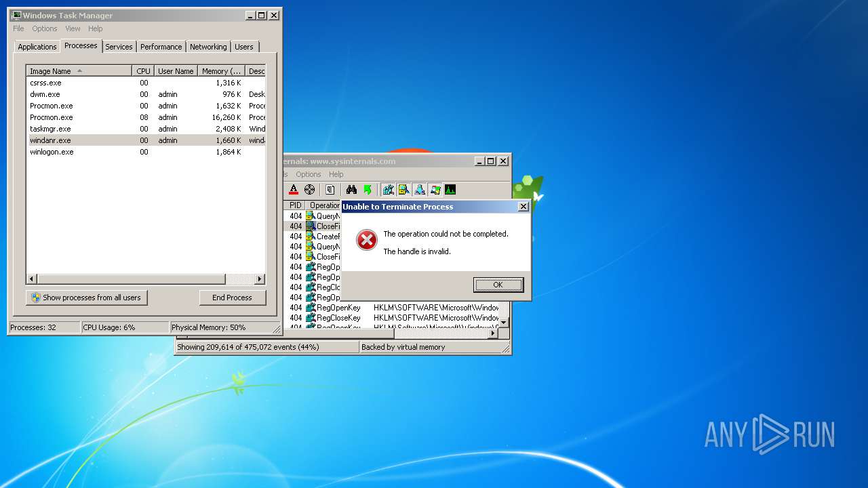Click the Highlight icon in Process Monitor toolbar
This screenshot has height=488, width=868.
tap(294, 190)
